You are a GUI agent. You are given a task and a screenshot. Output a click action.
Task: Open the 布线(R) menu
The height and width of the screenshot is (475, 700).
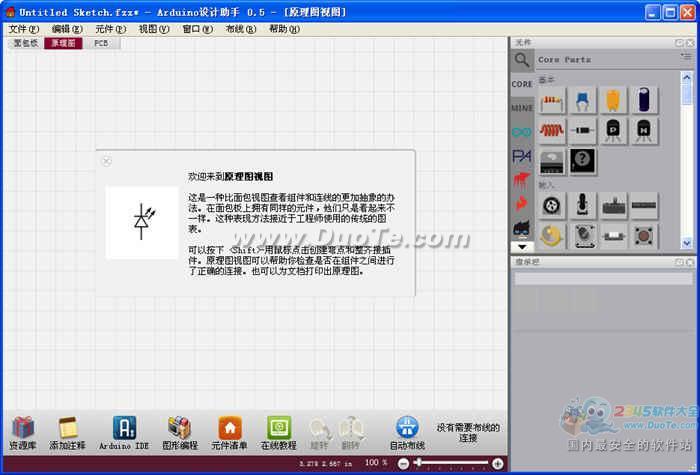pyautogui.click(x=241, y=29)
